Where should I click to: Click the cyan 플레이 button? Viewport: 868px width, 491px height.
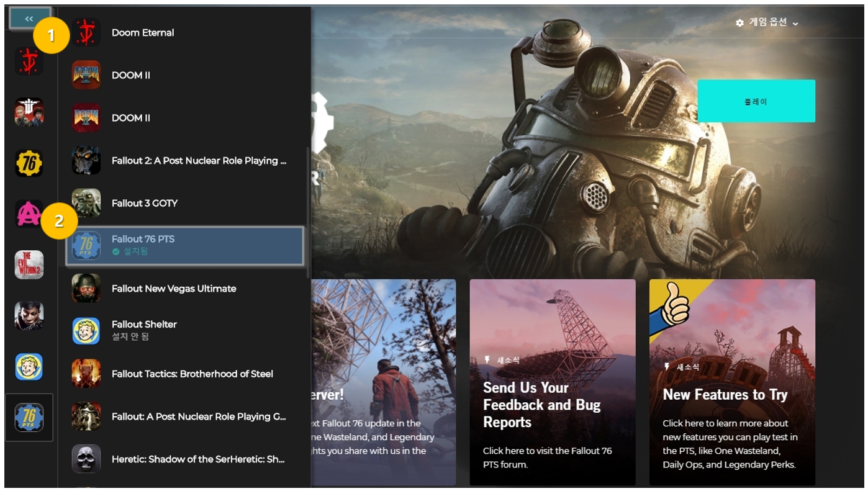756,101
